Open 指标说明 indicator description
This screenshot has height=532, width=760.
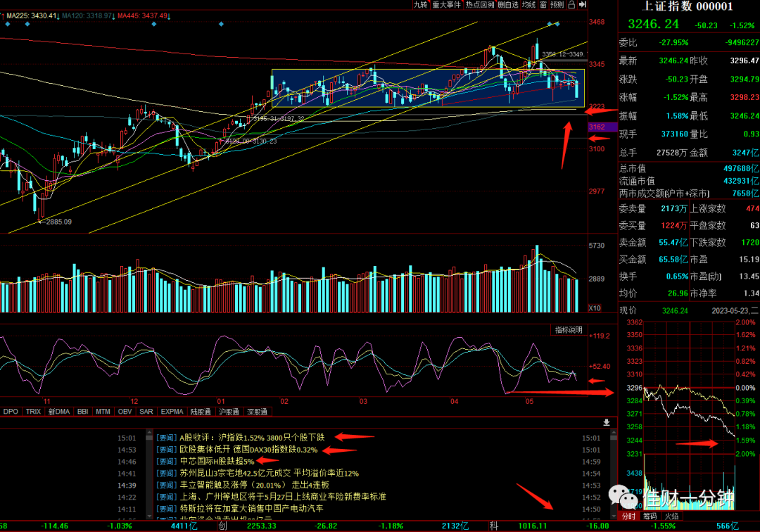click(x=569, y=330)
